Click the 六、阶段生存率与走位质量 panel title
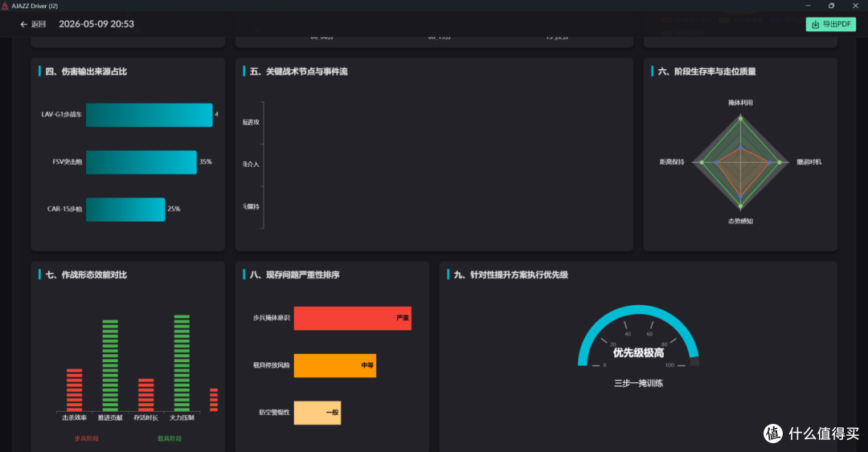 (x=707, y=71)
